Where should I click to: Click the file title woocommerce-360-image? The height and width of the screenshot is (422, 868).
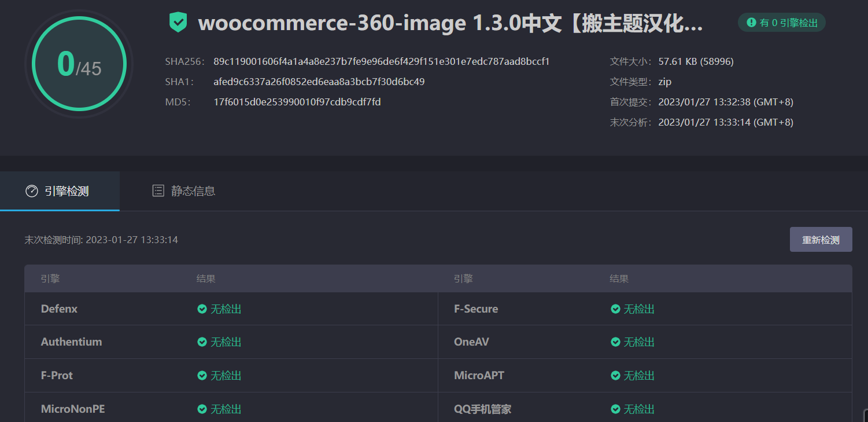(450, 23)
